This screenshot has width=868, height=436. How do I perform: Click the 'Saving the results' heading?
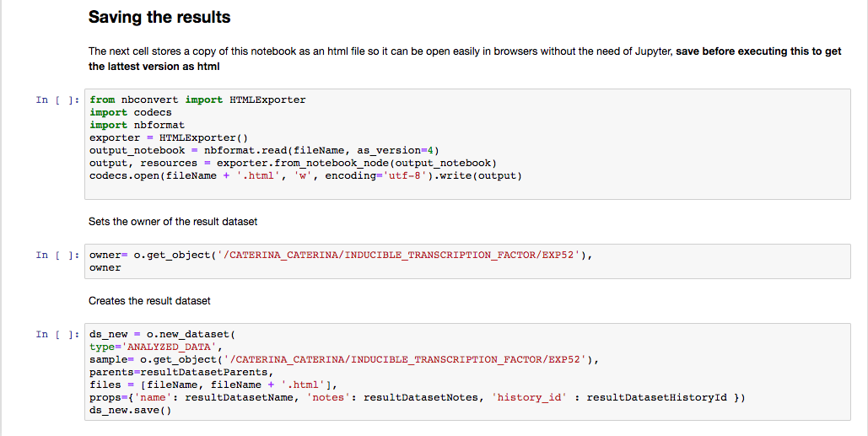pyautogui.click(x=159, y=17)
